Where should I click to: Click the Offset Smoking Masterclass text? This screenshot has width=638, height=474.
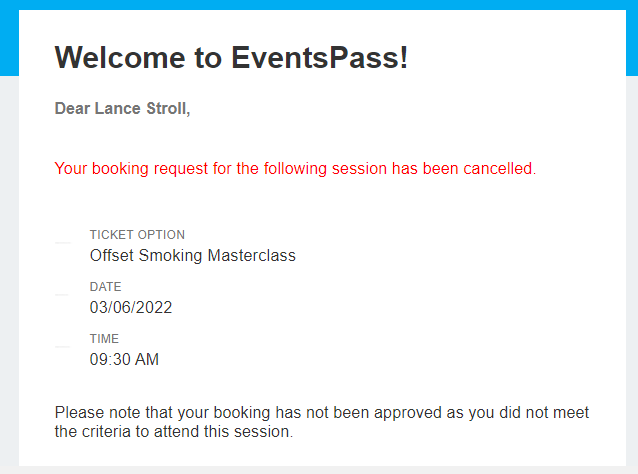(192, 256)
